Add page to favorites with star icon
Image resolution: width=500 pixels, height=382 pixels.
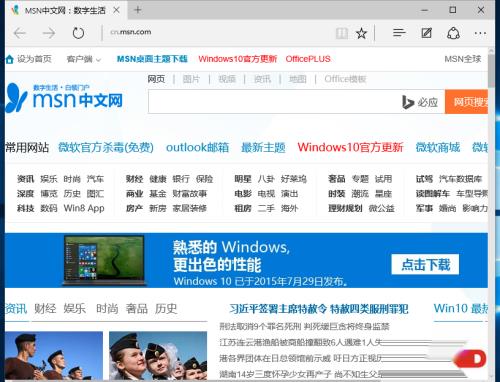pyautogui.click(x=361, y=33)
